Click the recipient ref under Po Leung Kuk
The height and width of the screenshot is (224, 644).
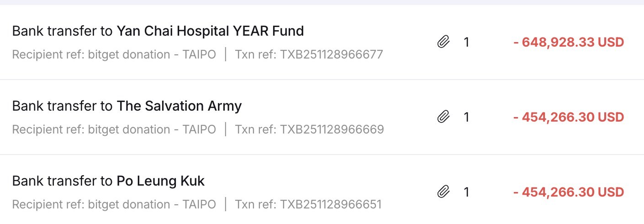click(114, 204)
